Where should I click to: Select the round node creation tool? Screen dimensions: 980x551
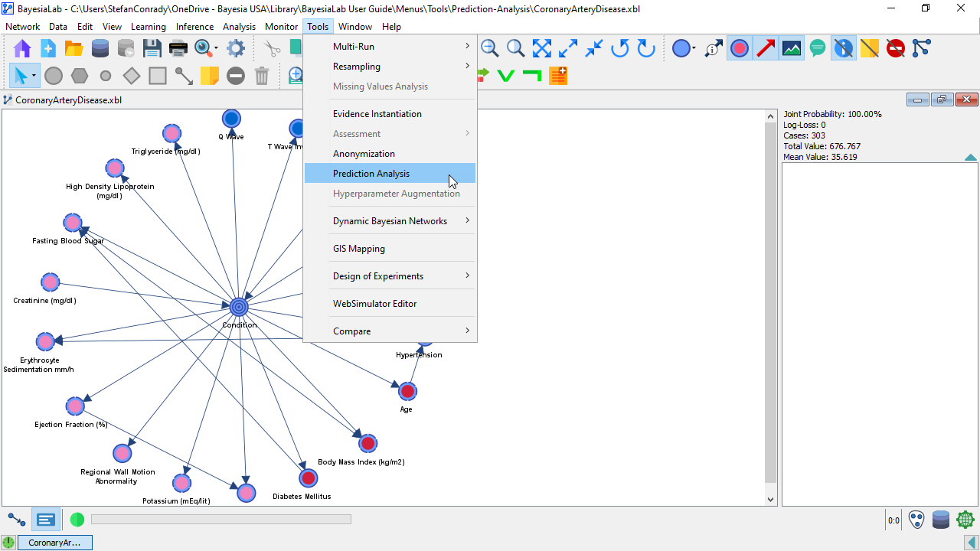pyautogui.click(x=54, y=76)
